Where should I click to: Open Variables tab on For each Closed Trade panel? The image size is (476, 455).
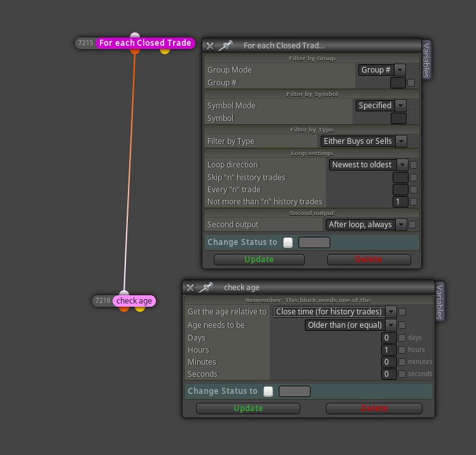(x=426, y=60)
